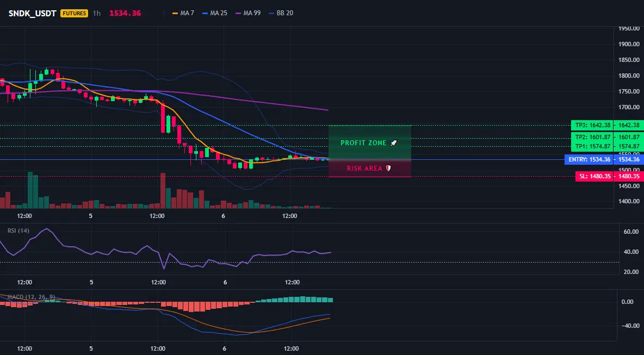
Task: Toggle the MA 25 legend entry
Action: (x=215, y=13)
